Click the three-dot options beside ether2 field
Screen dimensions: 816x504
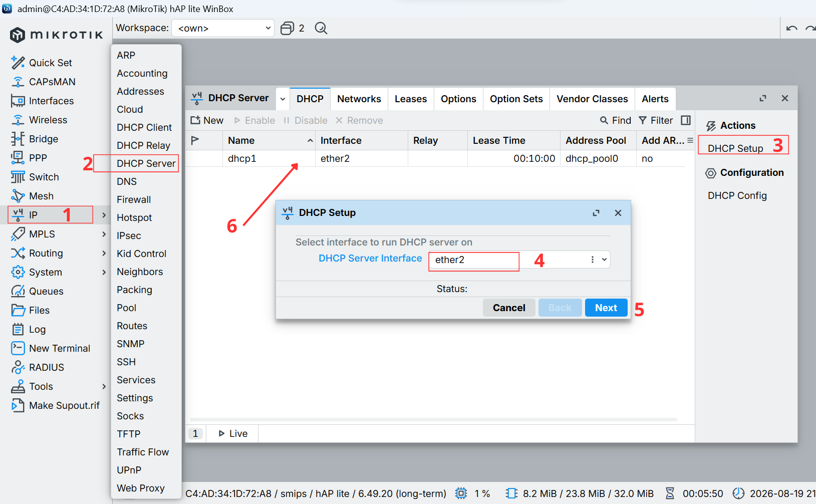593,260
